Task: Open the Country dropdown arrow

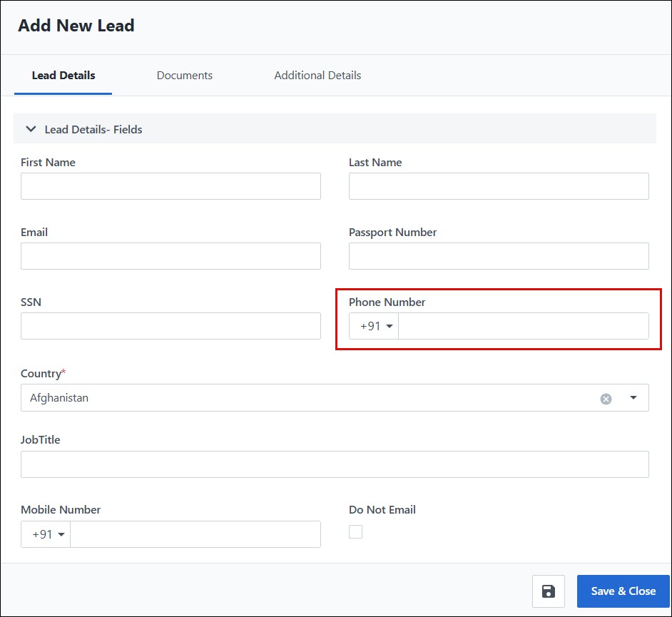Action: (633, 398)
